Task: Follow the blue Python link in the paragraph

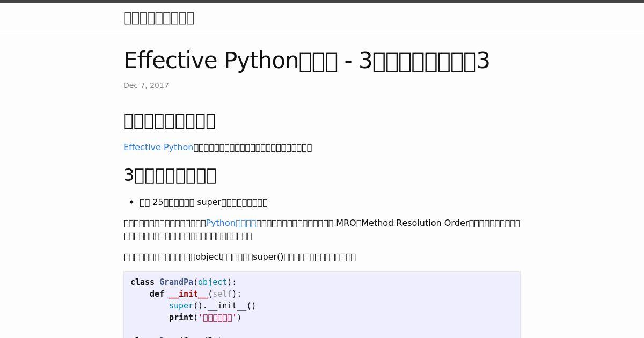Action: tap(231, 223)
